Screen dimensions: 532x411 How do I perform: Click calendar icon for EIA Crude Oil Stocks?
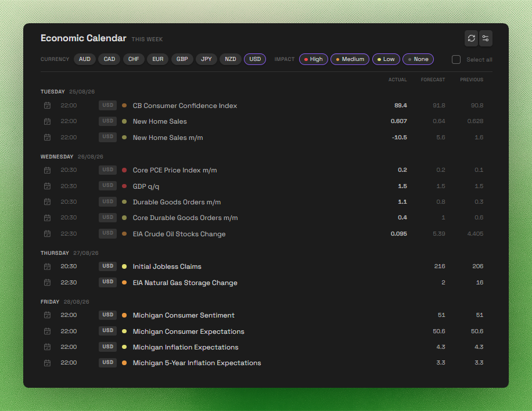[47, 233]
